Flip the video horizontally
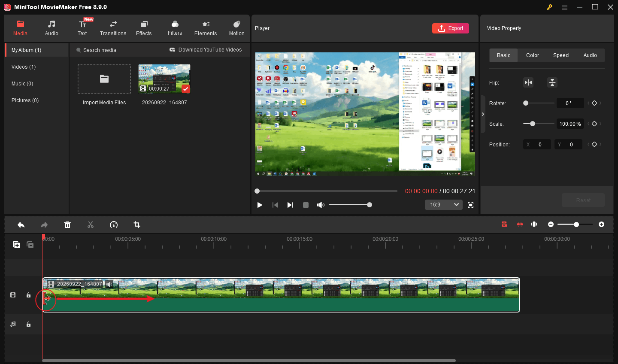Screen dimensions: 618x364 tap(528, 82)
